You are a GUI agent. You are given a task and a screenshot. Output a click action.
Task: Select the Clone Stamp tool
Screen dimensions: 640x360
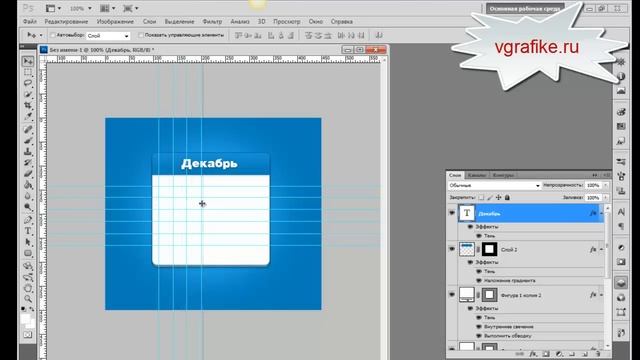coord(28,152)
